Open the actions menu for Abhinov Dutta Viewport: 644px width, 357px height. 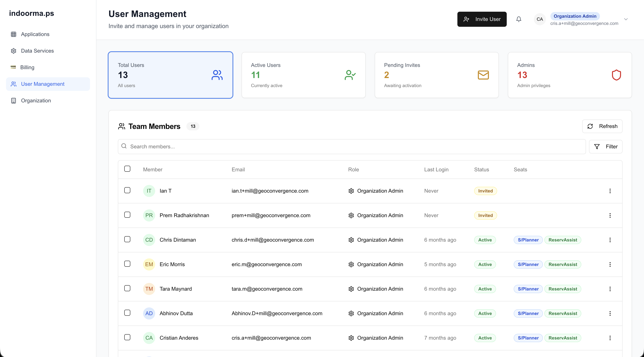point(610,313)
